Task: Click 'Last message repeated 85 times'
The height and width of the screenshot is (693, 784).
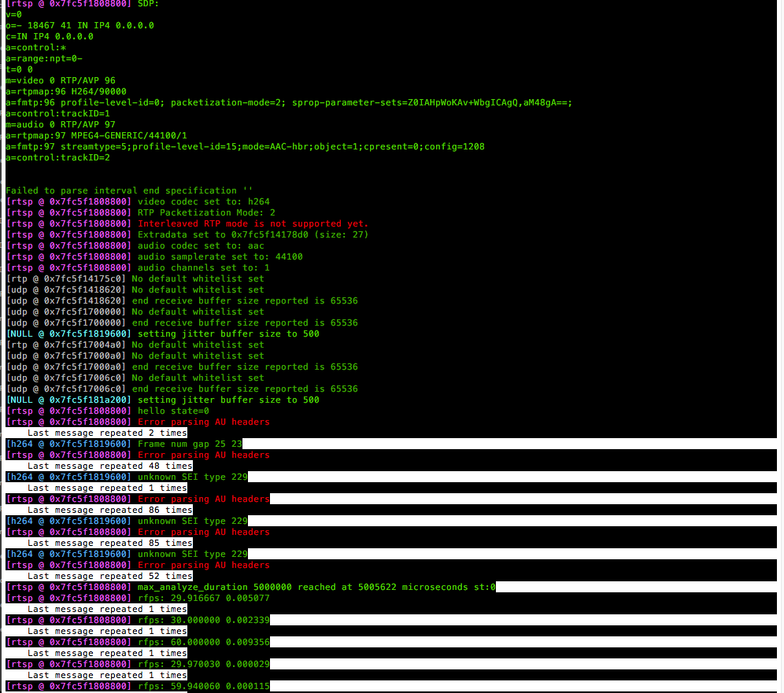Action: coord(110,543)
